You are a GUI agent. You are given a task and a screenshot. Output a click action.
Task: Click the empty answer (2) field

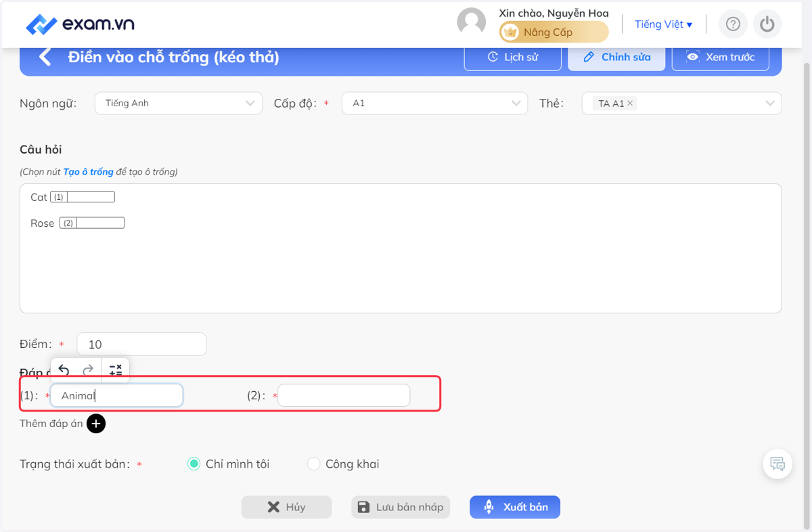point(344,396)
